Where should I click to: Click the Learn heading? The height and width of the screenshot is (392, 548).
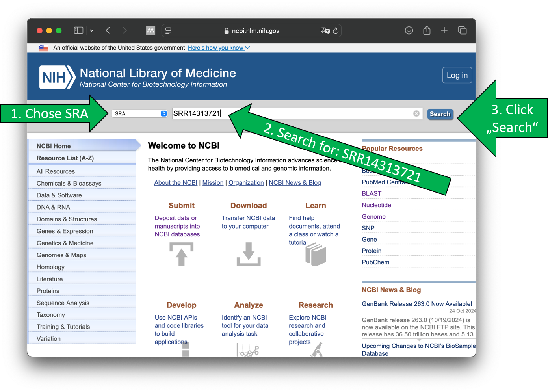point(316,206)
